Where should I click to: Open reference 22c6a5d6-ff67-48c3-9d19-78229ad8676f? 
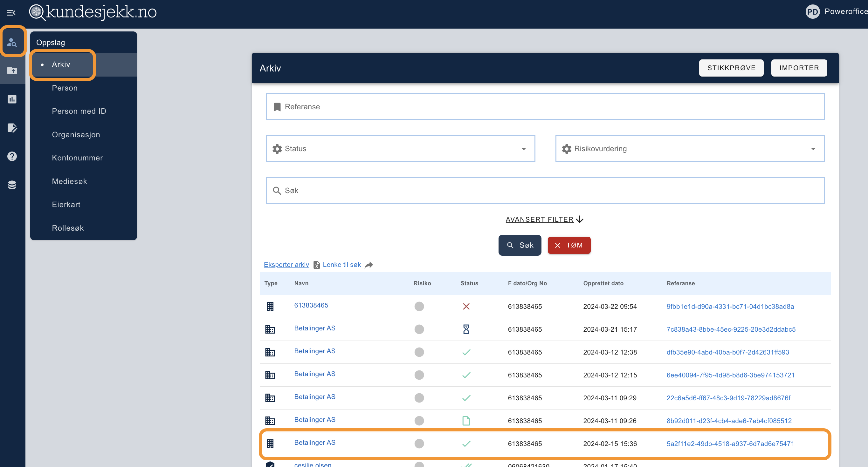point(728,398)
